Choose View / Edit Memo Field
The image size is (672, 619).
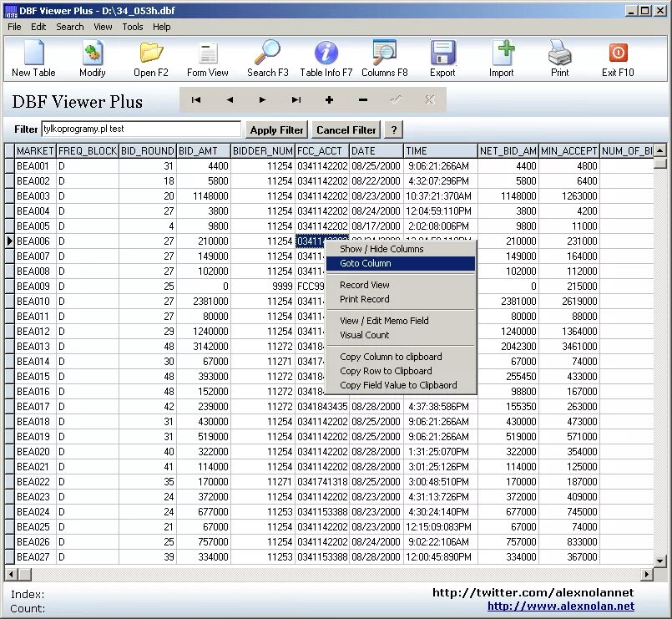tap(401, 321)
